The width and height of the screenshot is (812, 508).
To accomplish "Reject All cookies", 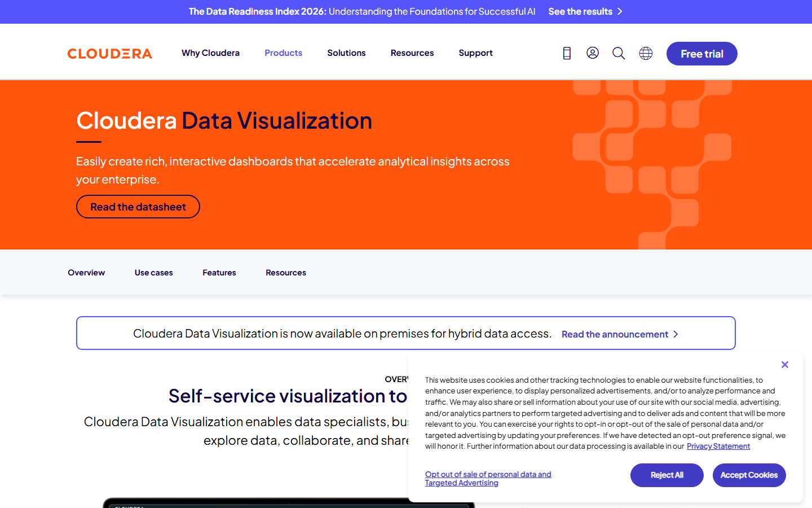I will 667,475.
